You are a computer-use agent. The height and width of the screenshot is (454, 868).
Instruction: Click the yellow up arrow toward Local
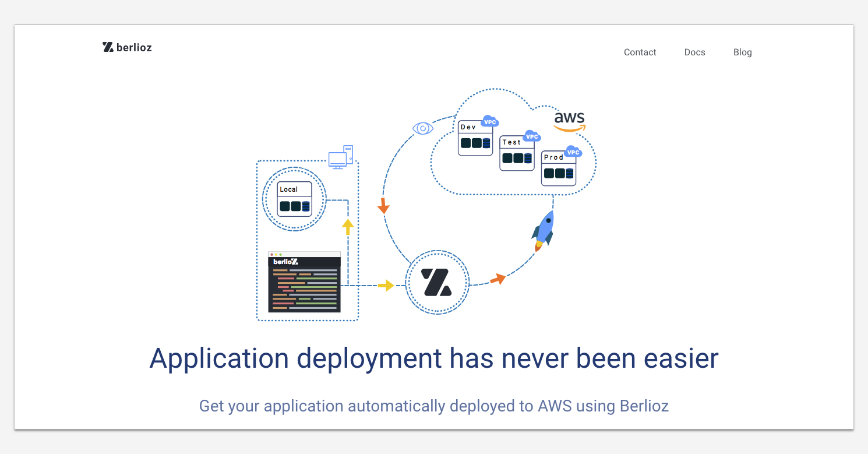pos(348,227)
